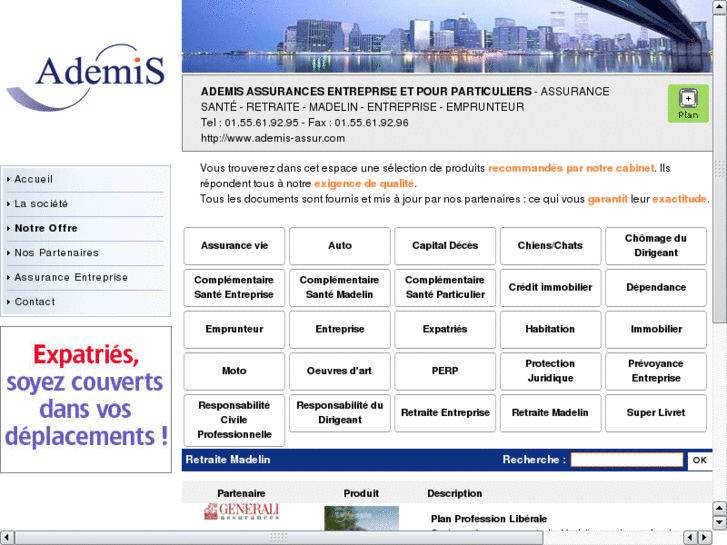Open the Prévoyance Entreprise category
Viewport: 727px width, 545px height.
point(656,371)
